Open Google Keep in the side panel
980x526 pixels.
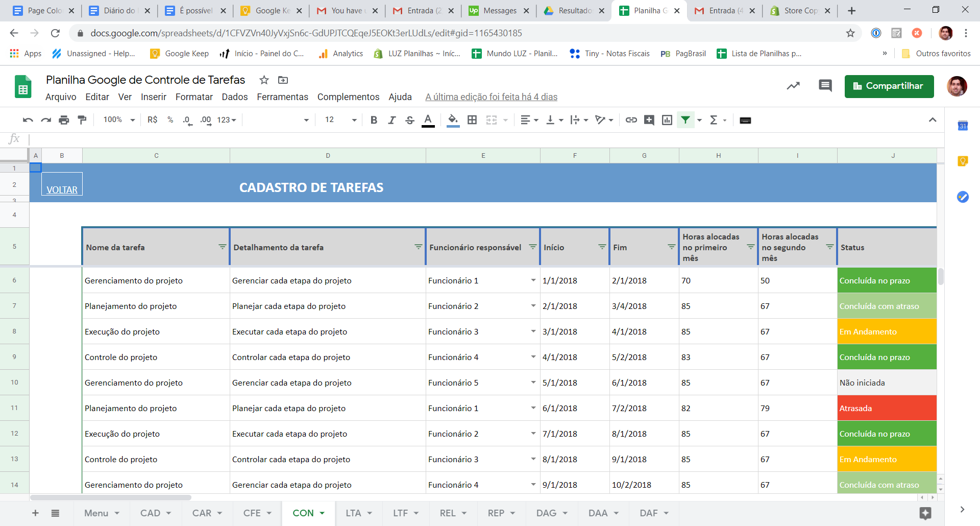(963, 161)
